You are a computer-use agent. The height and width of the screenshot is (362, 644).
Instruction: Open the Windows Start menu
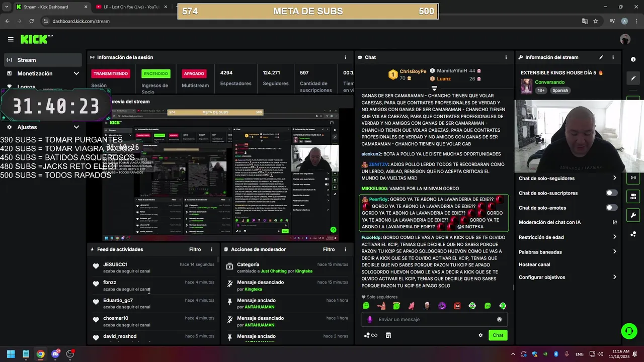(x=11, y=354)
